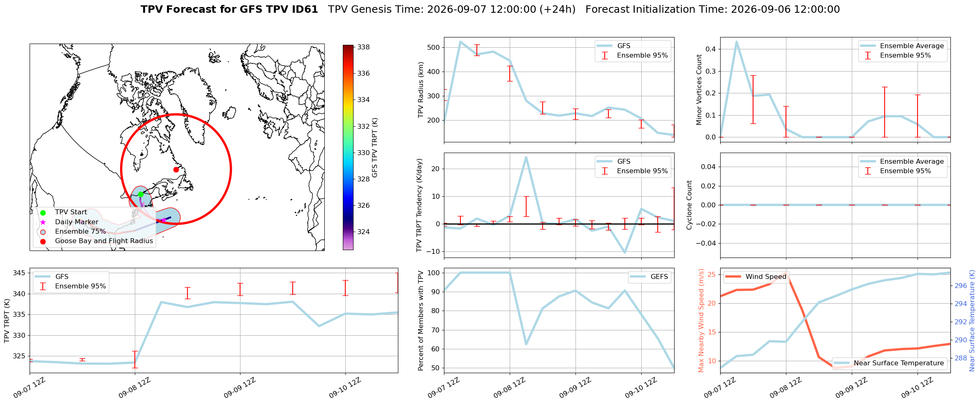Click the 'Near Surface Temperature (K)' right axis label
The width and height of the screenshot is (980, 404).
(972, 321)
